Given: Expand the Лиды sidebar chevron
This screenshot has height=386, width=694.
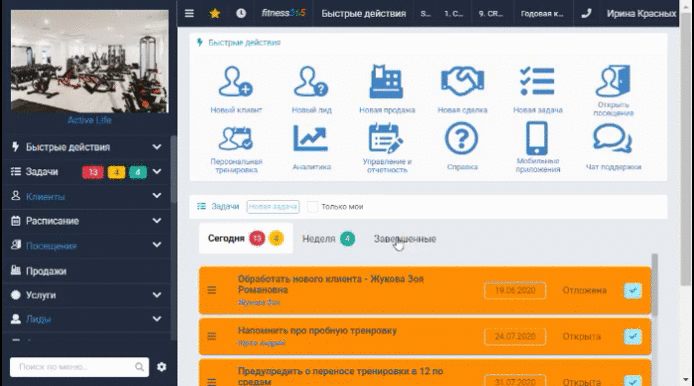Looking at the screenshot, I should click(157, 319).
